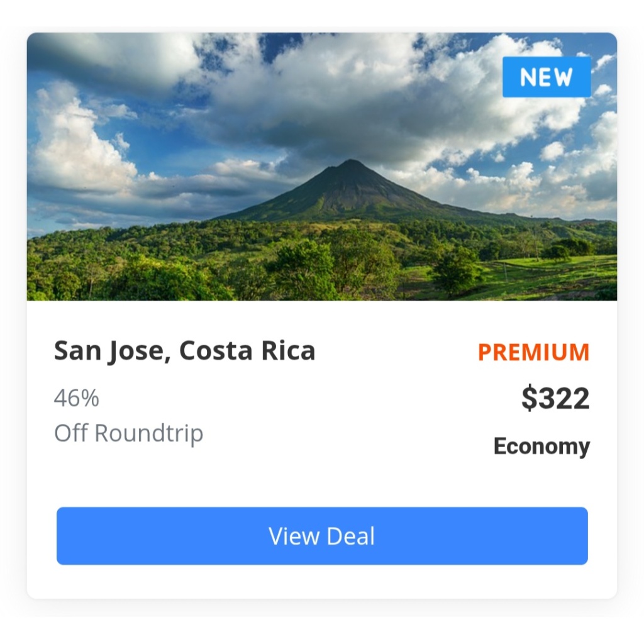
Task: Select the San Jose, Costa Rica title
Action: click(x=184, y=351)
